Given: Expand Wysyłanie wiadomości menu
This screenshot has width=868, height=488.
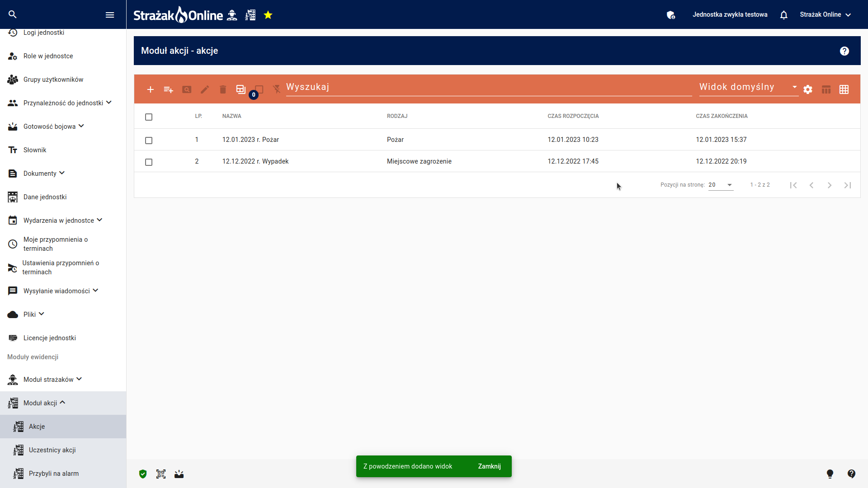Looking at the screenshot, I should [63, 291].
